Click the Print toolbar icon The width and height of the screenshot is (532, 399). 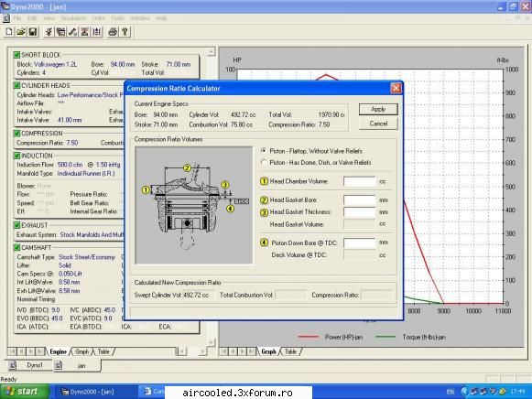tap(113, 32)
